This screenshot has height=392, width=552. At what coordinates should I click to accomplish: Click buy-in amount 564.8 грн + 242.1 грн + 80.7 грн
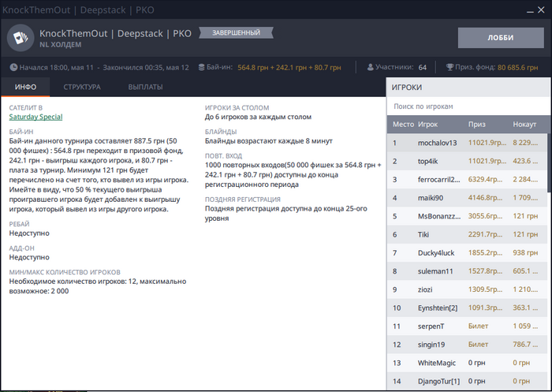pyautogui.click(x=289, y=67)
